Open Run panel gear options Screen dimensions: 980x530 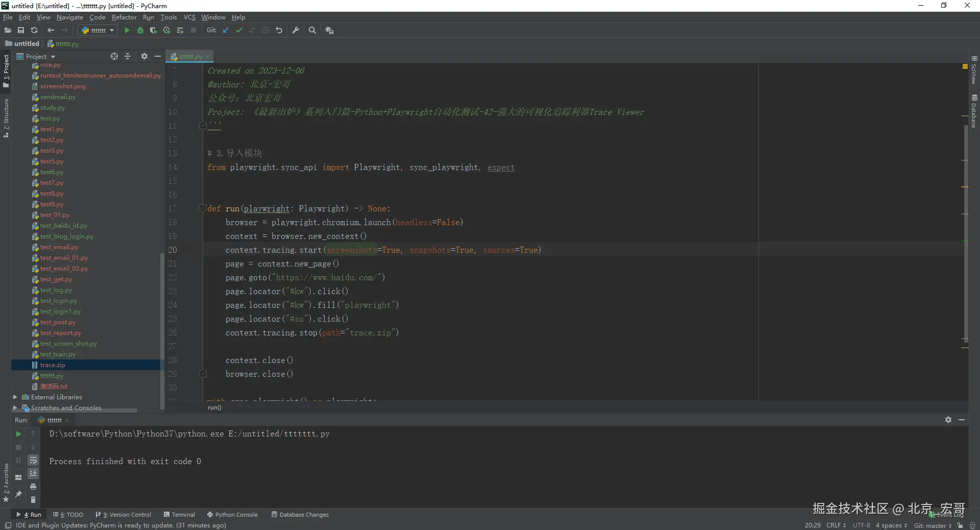point(948,420)
